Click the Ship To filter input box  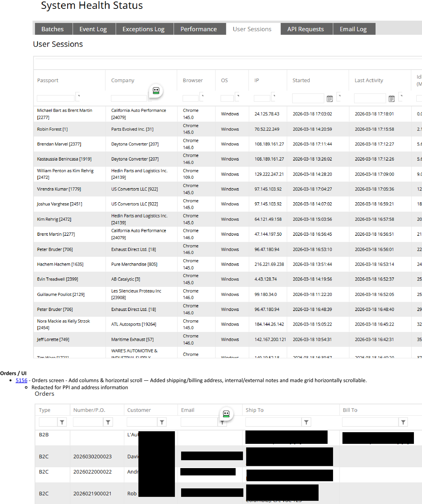(273, 422)
